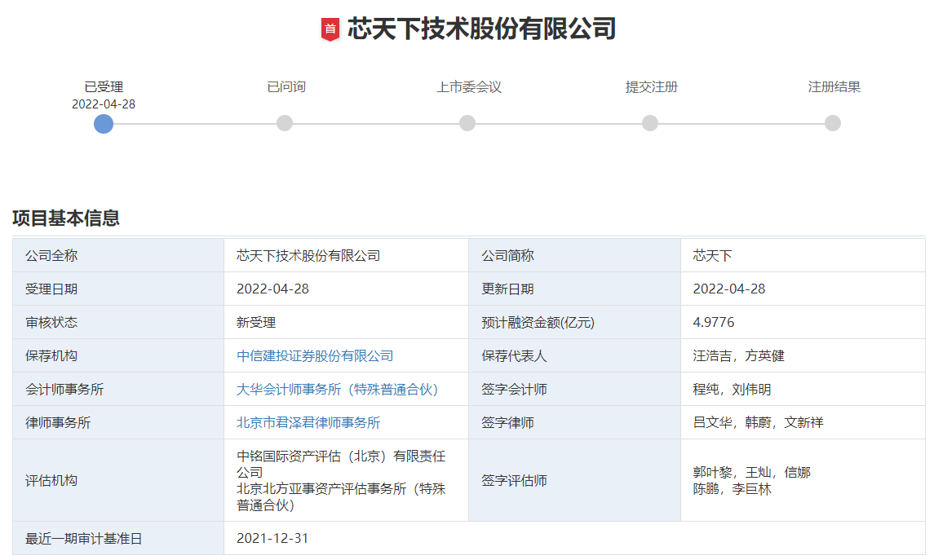The width and height of the screenshot is (934, 560).
Task: Click the 4.9776 financing amount value
Action: coord(714,323)
